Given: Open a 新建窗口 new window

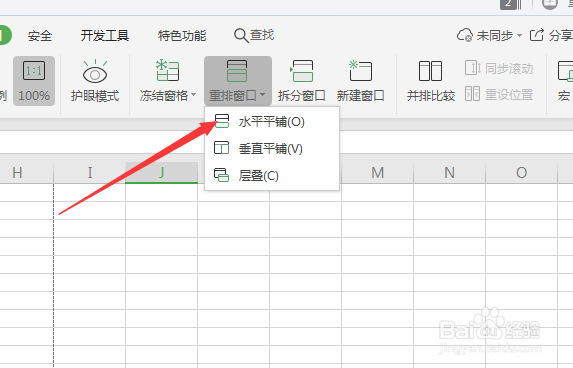Looking at the screenshot, I should [x=360, y=81].
